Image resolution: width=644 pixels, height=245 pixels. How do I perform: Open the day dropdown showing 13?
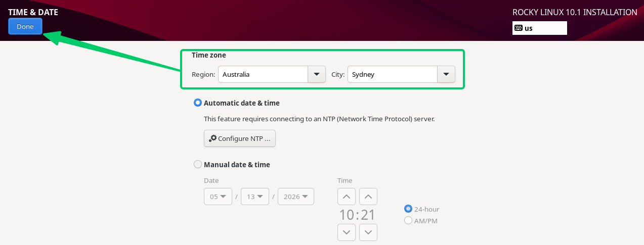[x=255, y=197]
